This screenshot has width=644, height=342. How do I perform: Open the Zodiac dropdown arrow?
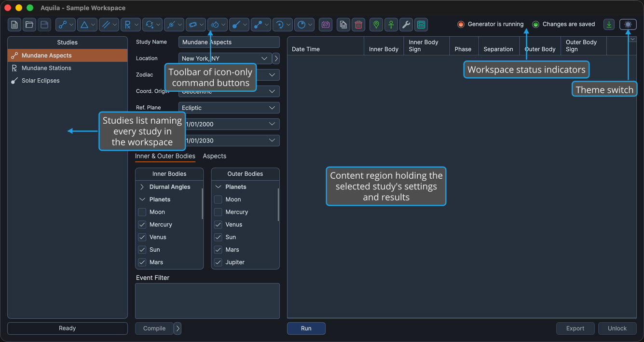[272, 75]
